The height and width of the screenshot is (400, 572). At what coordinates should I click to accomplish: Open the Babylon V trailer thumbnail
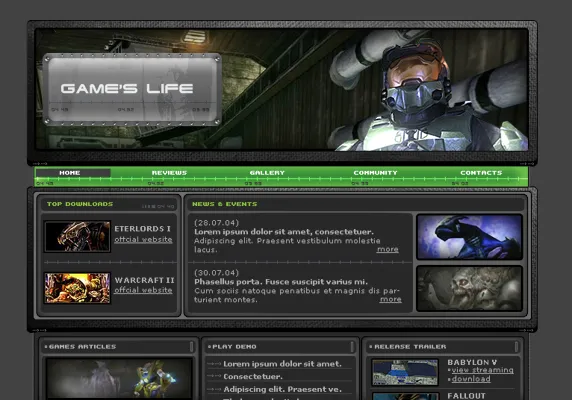click(x=405, y=373)
